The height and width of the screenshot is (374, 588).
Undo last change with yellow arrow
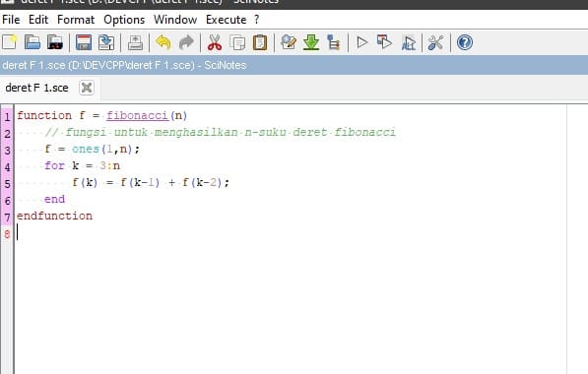pyautogui.click(x=163, y=42)
